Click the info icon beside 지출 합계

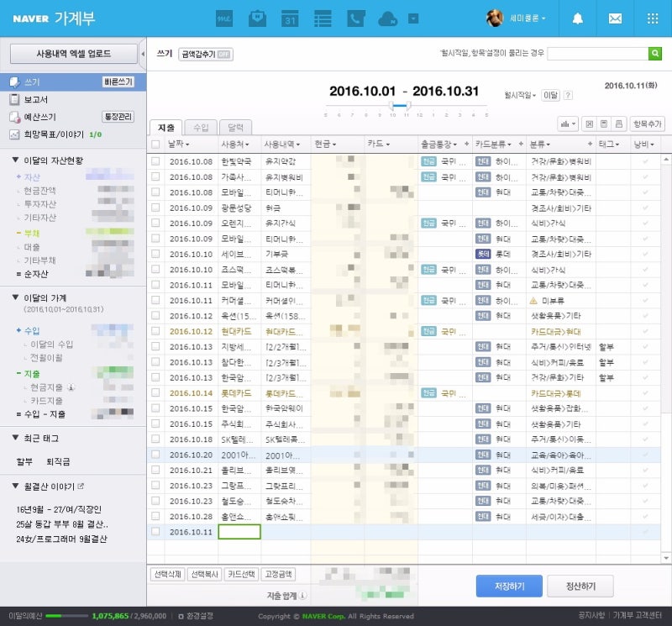pyautogui.click(x=303, y=595)
